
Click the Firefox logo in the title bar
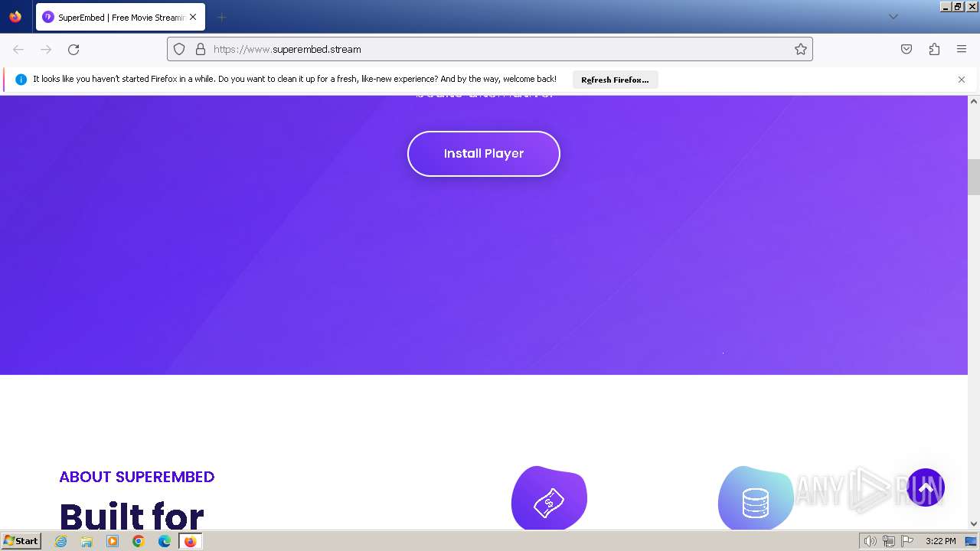(15, 17)
